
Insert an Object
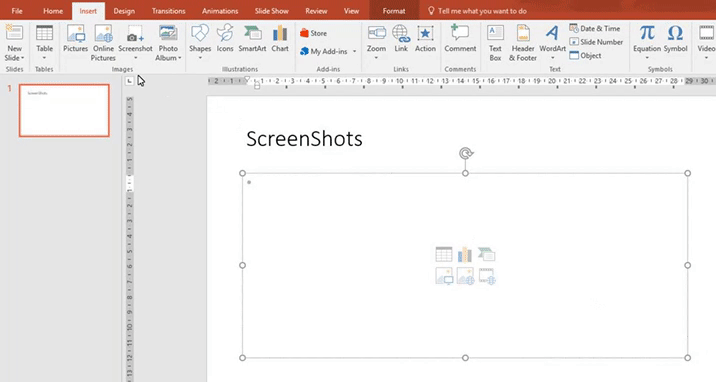[585, 56]
